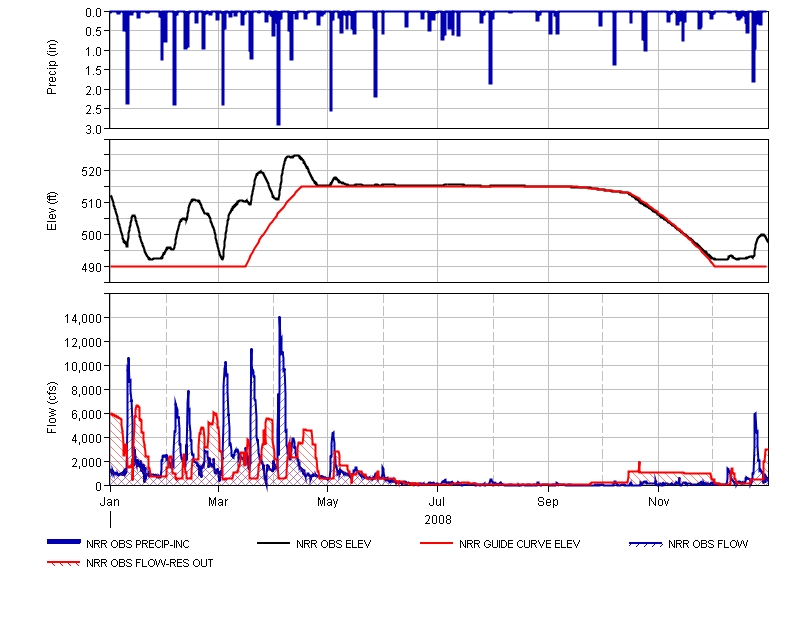Viewport: 800px width, 627px height.
Task: Click the 14,000 cfs peak of observed flow
Action: point(279,318)
